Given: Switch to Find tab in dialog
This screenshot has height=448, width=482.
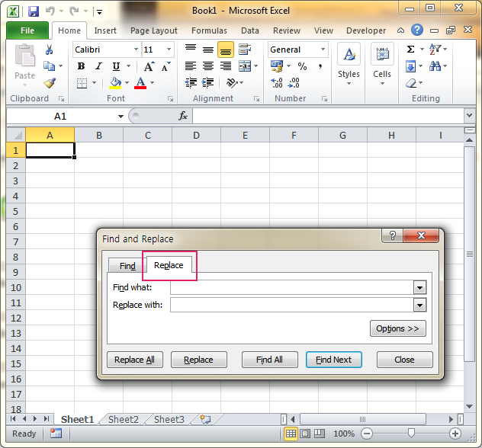Looking at the screenshot, I should click(x=127, y=266).
